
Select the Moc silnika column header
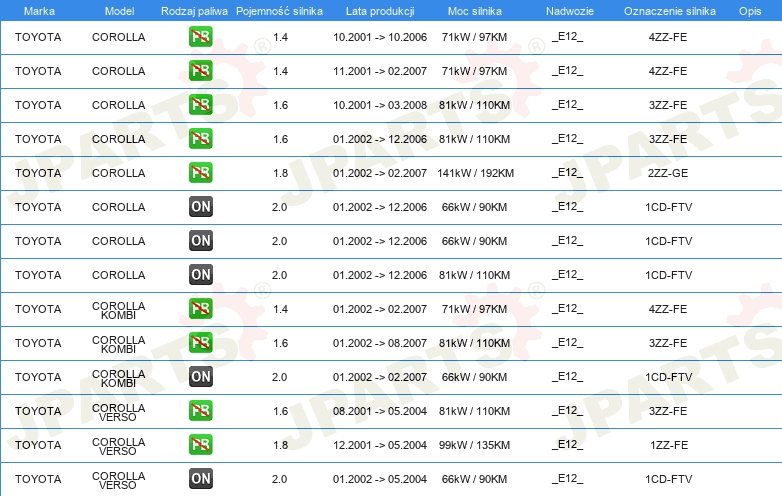coord(474,10)
